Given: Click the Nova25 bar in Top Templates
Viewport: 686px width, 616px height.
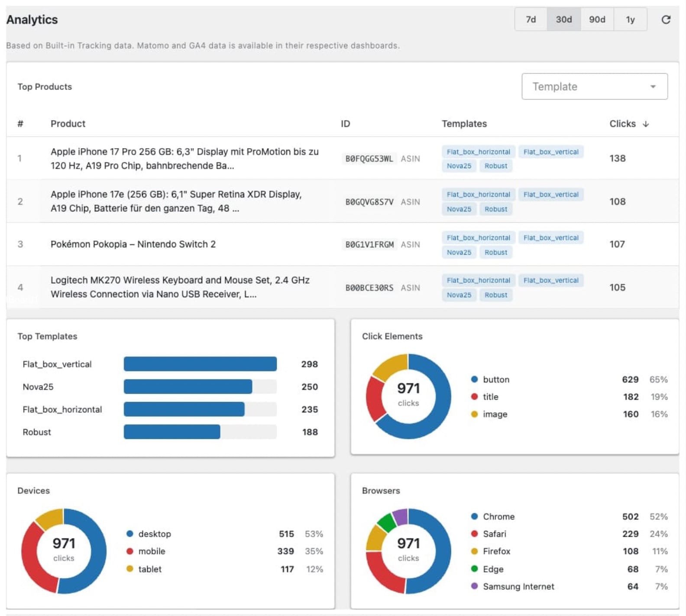Looking at the screenshot, I should tap(188, 387).
